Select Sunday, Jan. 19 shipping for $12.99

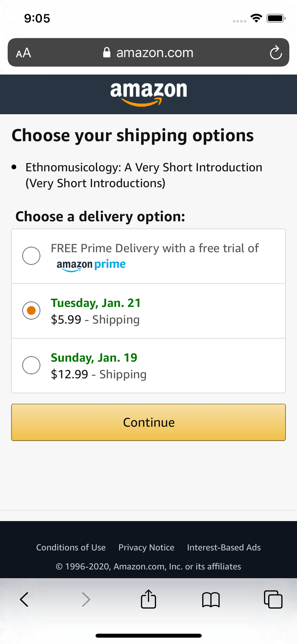(x=31, y=365)
